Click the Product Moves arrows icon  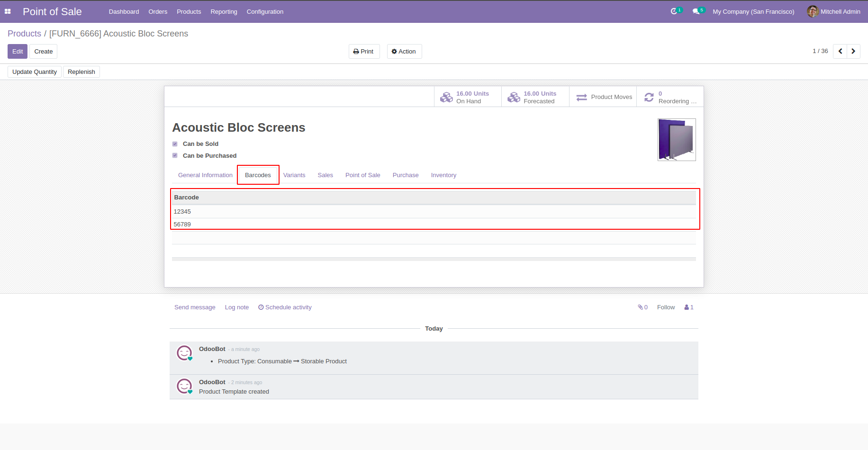pos(581,97)
